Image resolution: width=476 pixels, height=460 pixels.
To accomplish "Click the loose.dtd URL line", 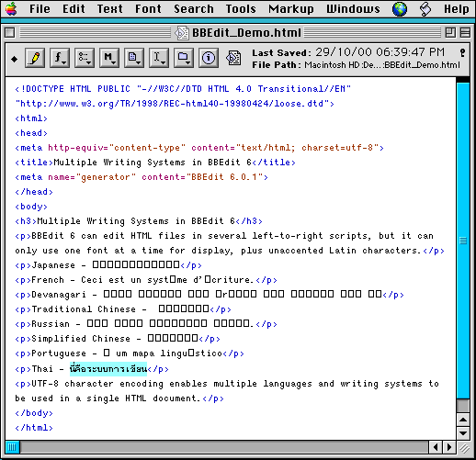I will pyautogui.click(x=175, y=104).
